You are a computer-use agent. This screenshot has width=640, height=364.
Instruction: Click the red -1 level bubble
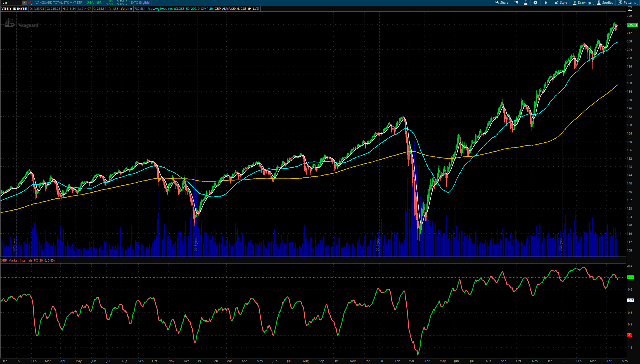click(x=629, y=335)
